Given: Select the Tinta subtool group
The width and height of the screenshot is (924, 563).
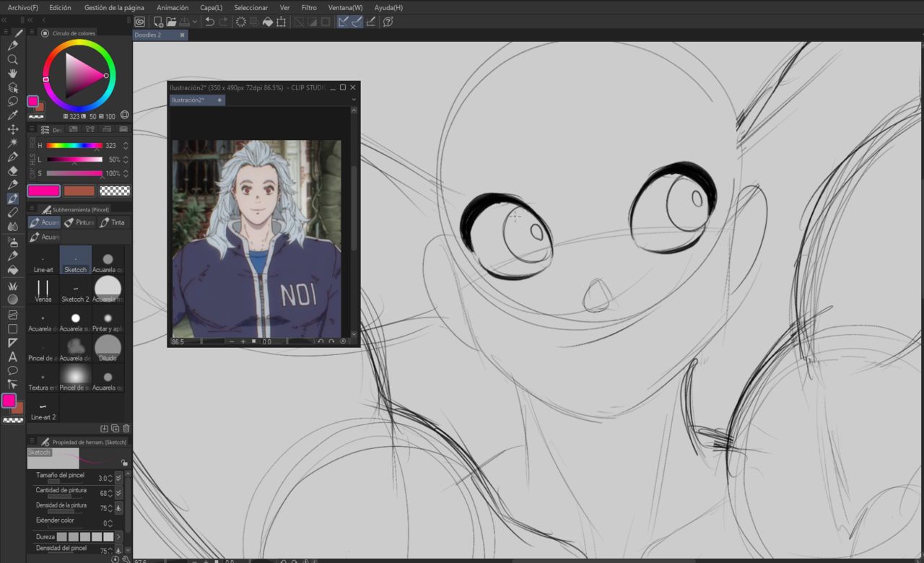Looking at the screenshot, I should (x=113, y=222).
